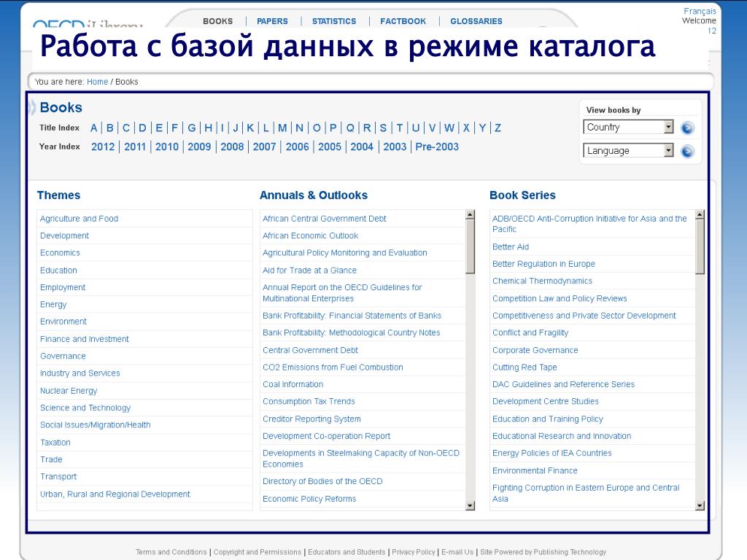Select letter M in Title Index

pyautogui.click(x=282, y=128)
